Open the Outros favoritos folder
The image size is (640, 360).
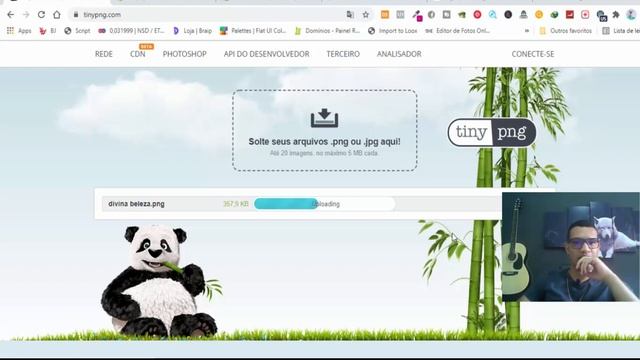(x=565, y=31)
